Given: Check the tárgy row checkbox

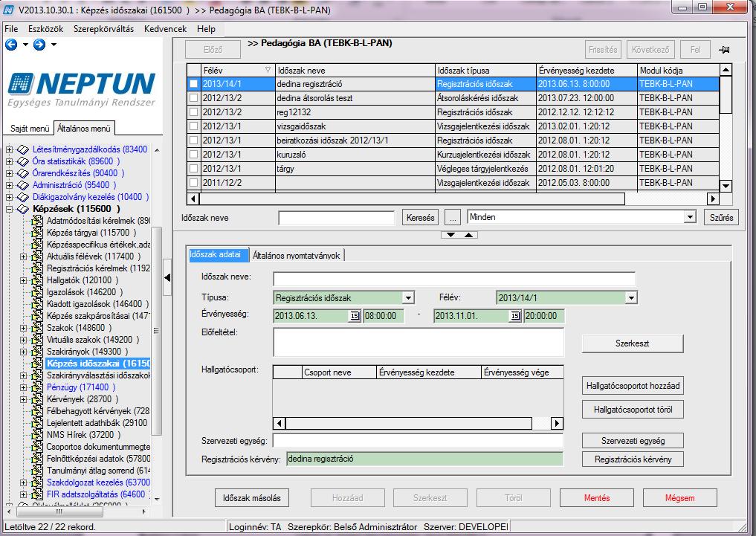Looking at the screenshot, I should (x=194, y=169).
